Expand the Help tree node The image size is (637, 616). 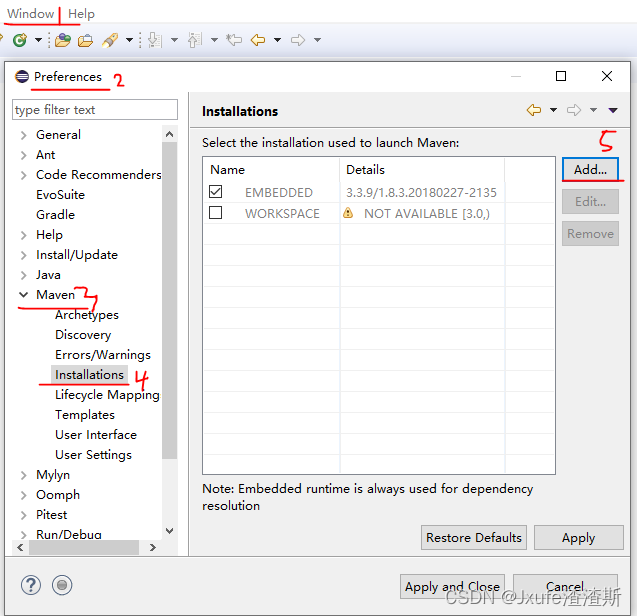[24, 235]
